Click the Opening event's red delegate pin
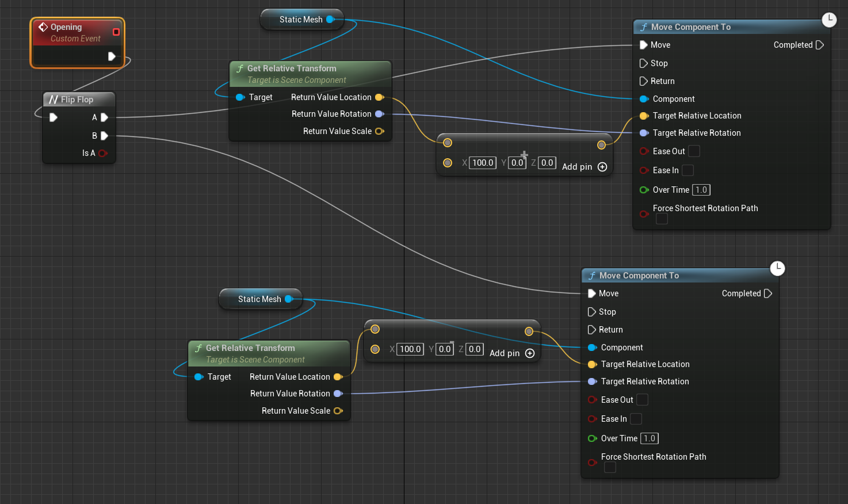This screenshot has height=504, width=848. click(116, 32)
